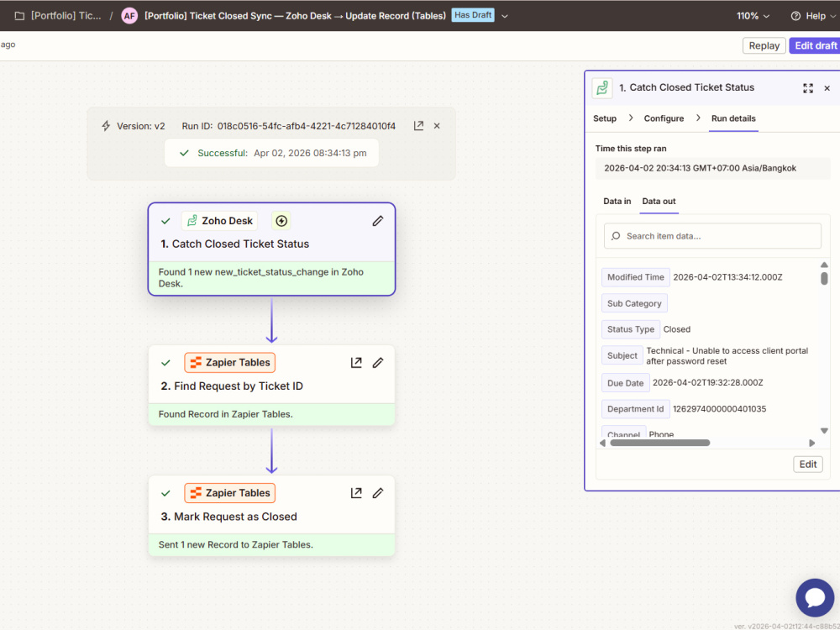Image resolution: width=840 pixels, height=630 pixels.
Task: Edit step 3 with pencil icon
Action: (x=378, y=493)
